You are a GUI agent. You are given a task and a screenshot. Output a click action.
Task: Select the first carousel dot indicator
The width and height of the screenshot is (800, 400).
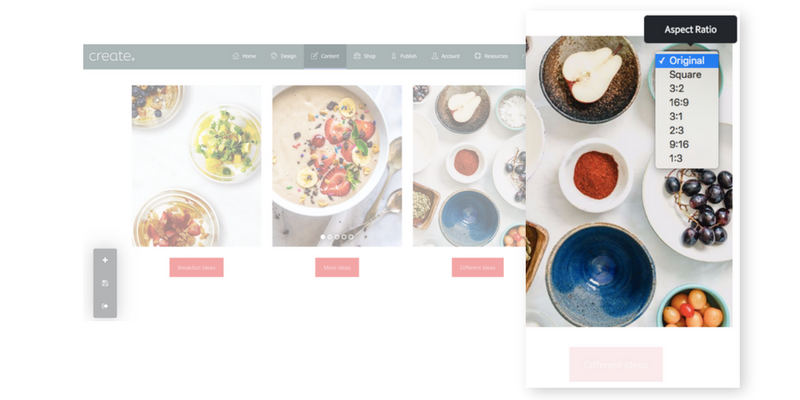(x=323, y=237)
